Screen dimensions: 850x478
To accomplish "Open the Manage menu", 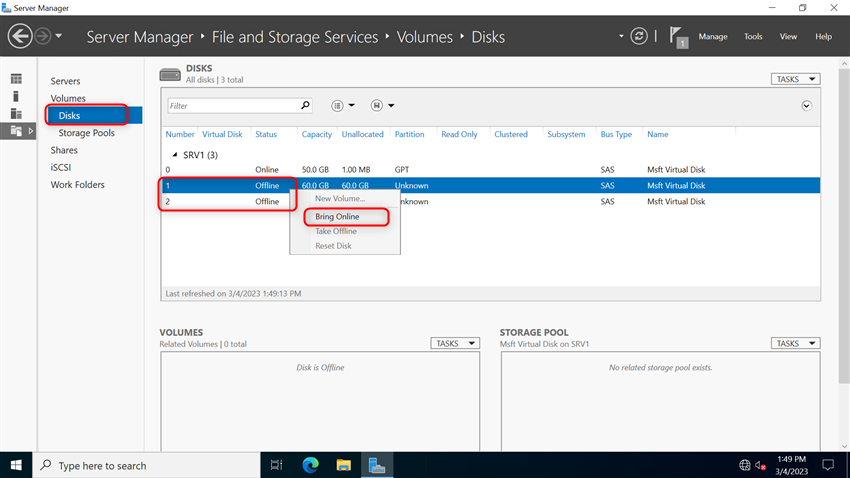I will pyautogui.click(x=712, y=36).
